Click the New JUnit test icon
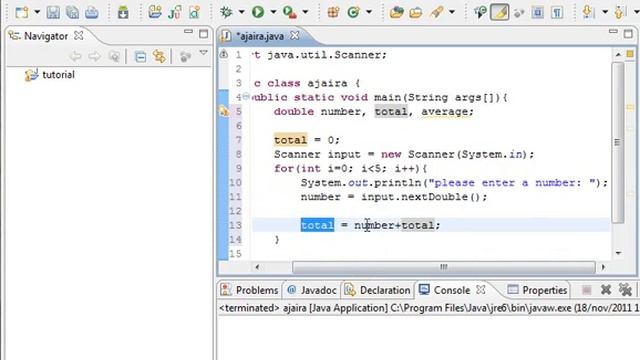 pos(175,12)
